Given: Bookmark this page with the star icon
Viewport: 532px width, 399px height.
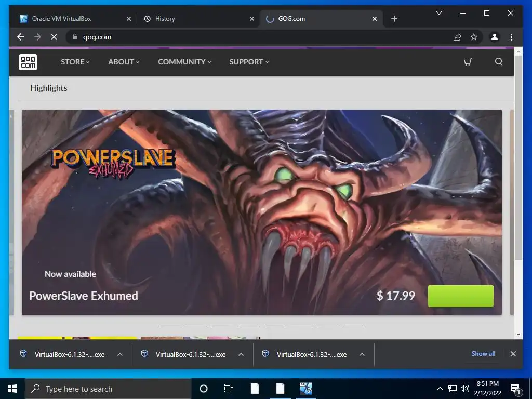Looking at the screenshot, I should (x=474, y=37).
